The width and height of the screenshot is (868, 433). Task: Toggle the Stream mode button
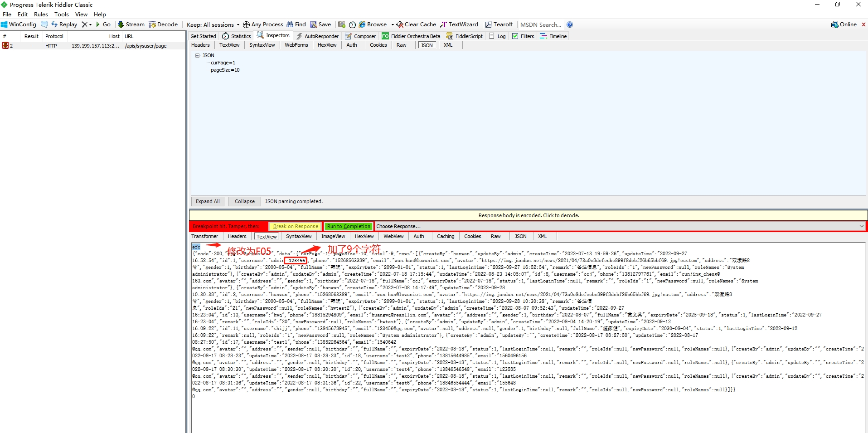[131, 24]
